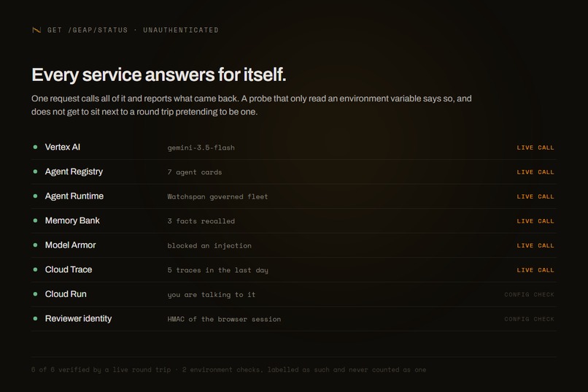Image resolution: width=588 pixels, height=392 pixels.
Task: Click the LIVE CALL label for Memory Bank
Action: 535,221
